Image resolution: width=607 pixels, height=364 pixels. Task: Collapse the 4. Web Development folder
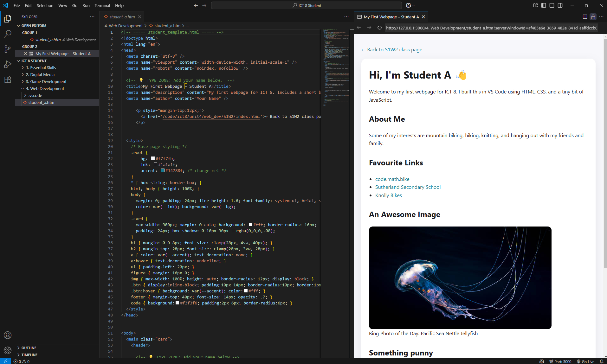45,88
